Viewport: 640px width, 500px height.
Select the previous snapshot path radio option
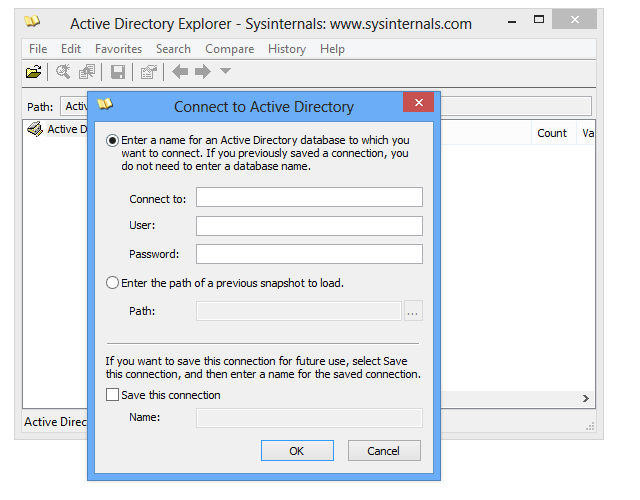[113, 283]
